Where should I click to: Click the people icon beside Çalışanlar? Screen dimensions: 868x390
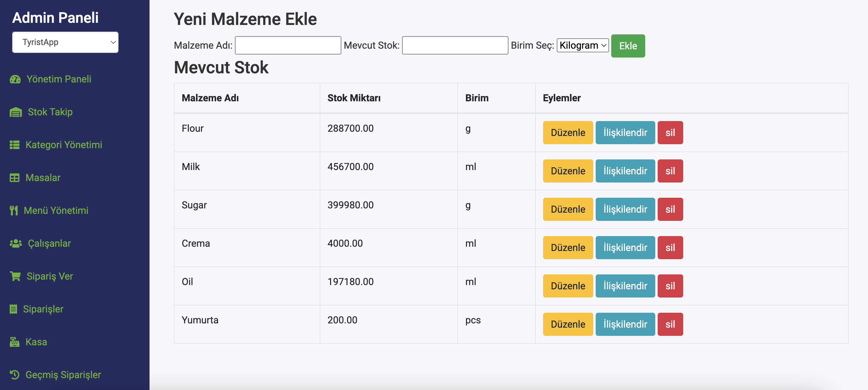pyautogui.click(x=15, y=243)
